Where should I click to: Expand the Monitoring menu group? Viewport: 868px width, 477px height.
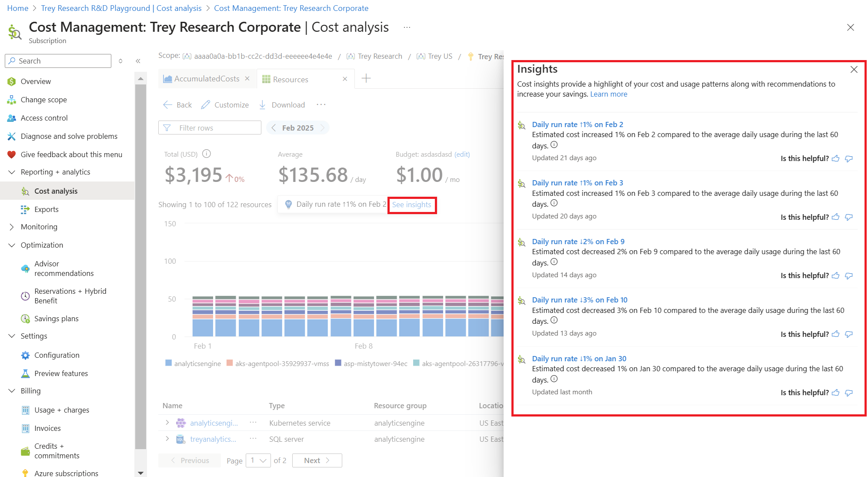coord(12,227)
